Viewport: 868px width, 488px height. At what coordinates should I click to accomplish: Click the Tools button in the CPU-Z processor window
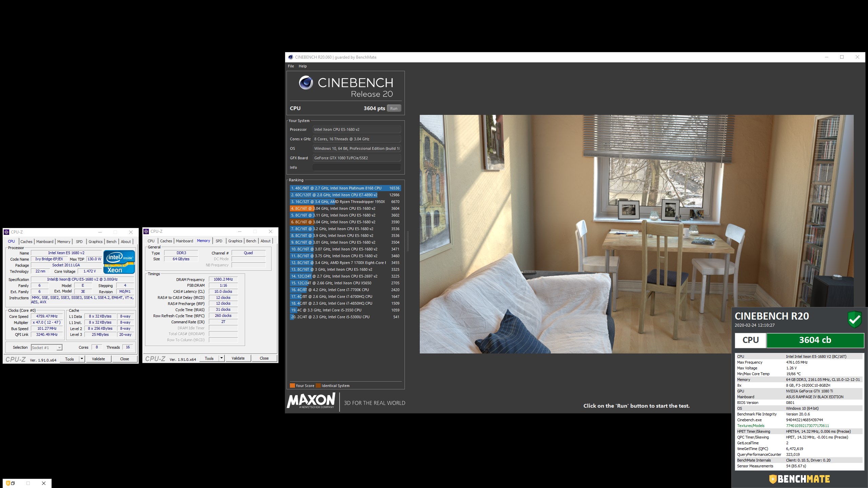70,359
